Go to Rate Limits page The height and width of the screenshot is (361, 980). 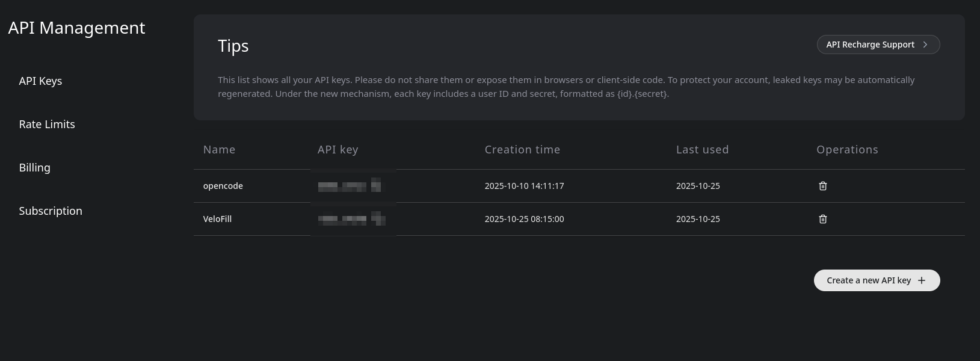pyautogui.click(x=47, y=125)
